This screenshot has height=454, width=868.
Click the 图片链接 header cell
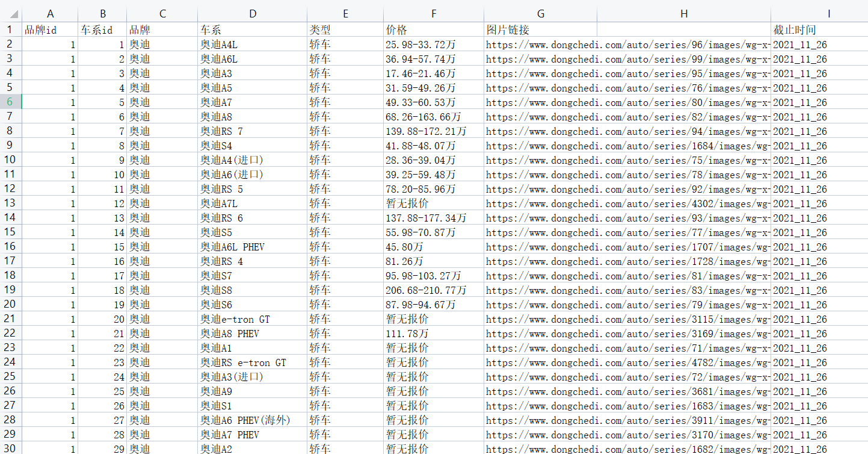click(x=540, y=30)
